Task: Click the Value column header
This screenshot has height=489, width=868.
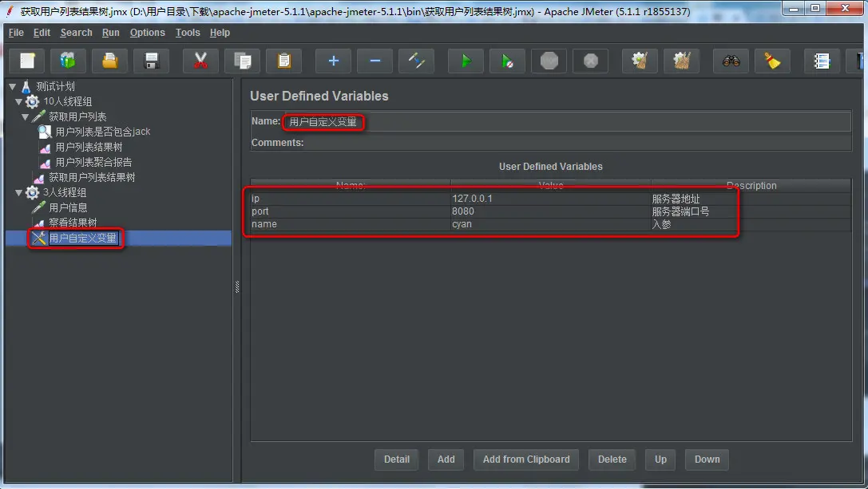Action: [551, 185]
